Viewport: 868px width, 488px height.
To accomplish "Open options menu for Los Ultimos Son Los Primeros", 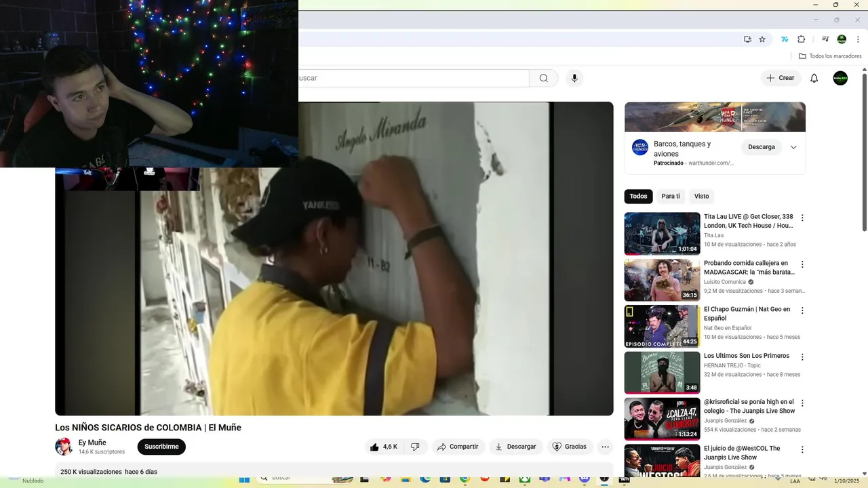I will pyautogui.click(x=802, y=357).
